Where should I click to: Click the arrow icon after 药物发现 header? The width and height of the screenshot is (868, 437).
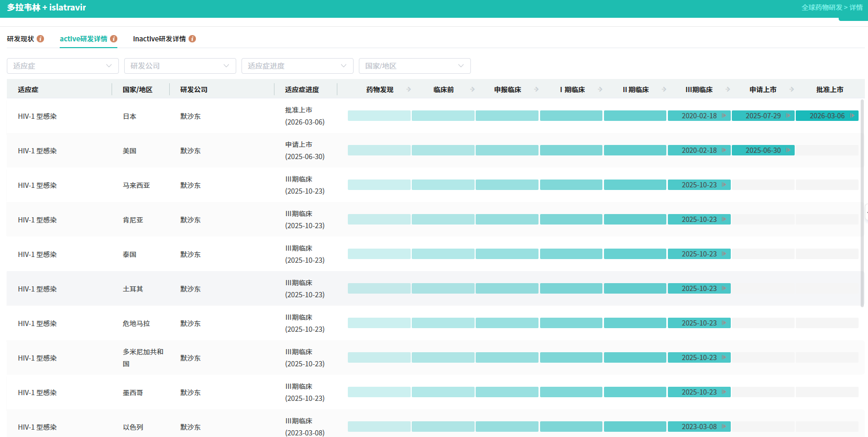[x=409, y=89]
